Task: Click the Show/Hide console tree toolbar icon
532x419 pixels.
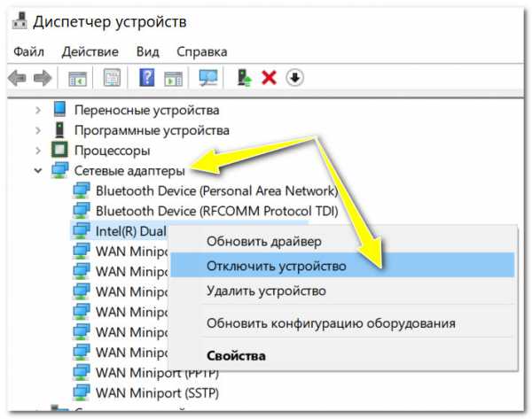Action: (x=78, y=78)
